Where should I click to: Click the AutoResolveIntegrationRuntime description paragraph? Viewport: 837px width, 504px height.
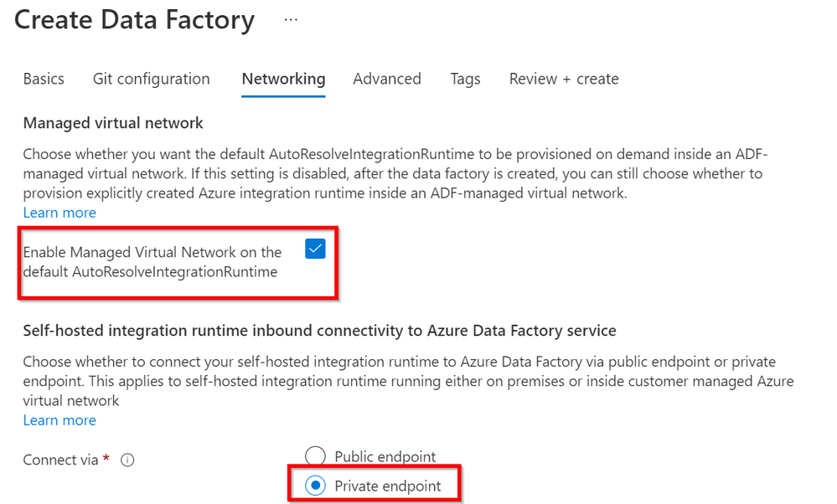point(394,173)
